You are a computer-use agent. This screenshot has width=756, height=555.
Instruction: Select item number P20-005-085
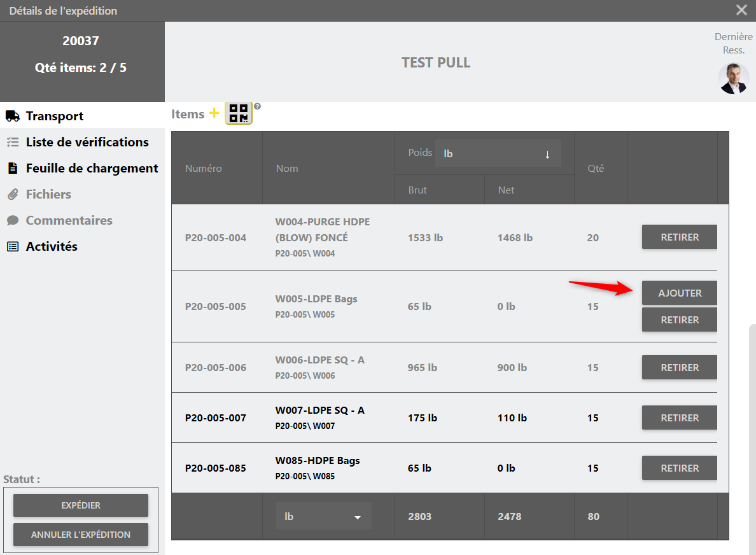point(216,468)
